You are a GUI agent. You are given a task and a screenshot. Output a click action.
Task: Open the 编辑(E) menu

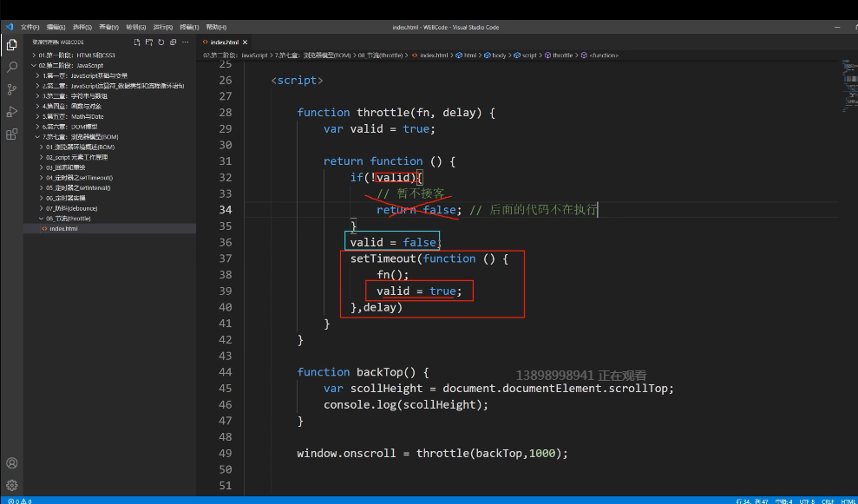56,27
